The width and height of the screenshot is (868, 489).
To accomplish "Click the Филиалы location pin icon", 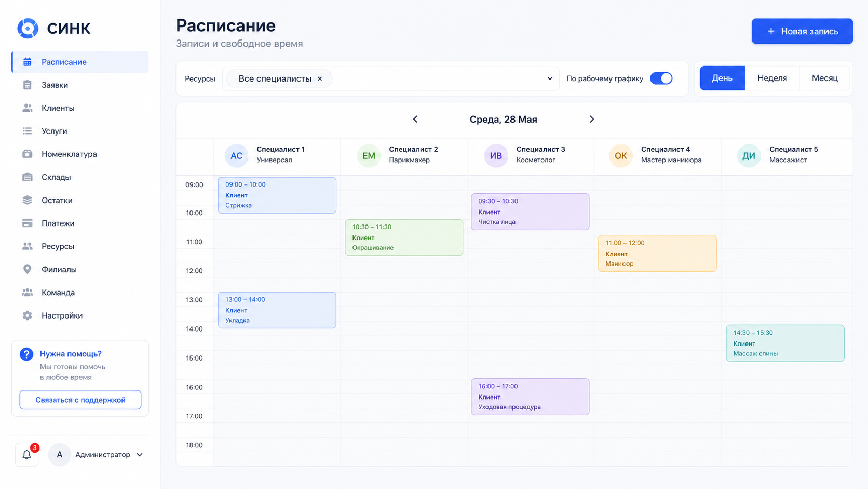I will pos(28,269).
